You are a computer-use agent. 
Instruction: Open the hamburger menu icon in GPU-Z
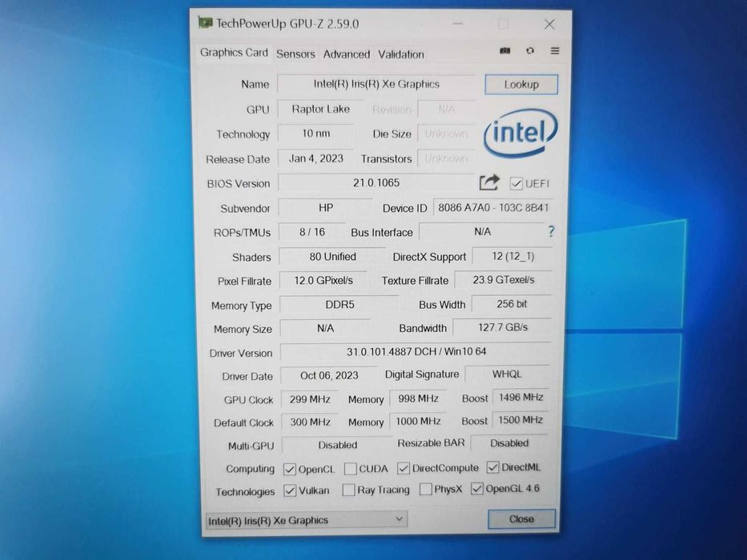(555, 50)
